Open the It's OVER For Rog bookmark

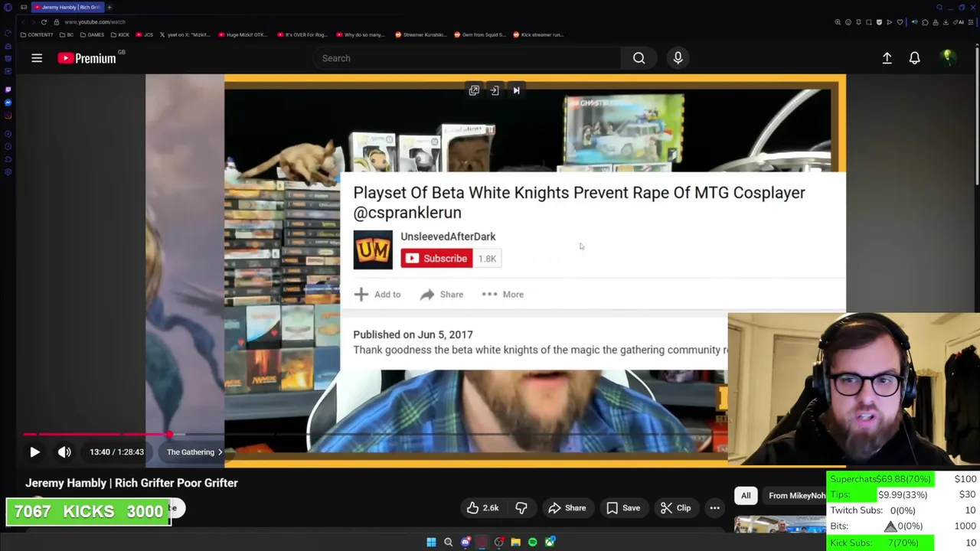(x=302, y=34)
